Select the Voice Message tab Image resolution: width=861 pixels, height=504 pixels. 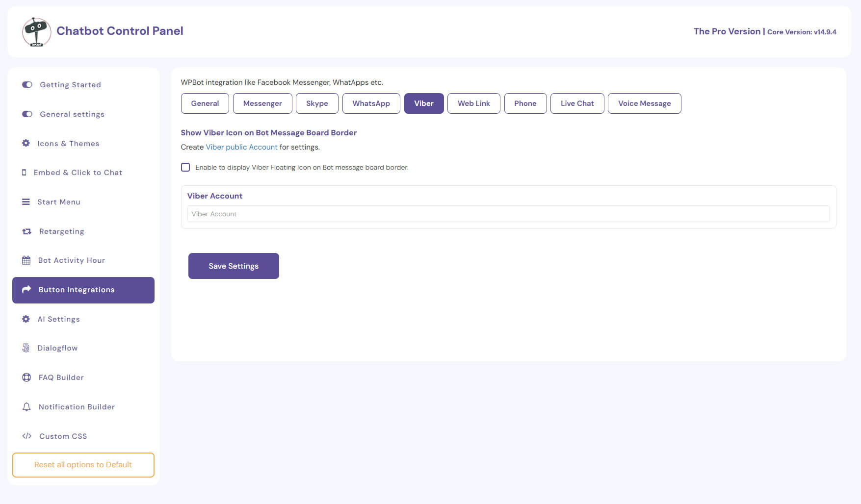645,103
